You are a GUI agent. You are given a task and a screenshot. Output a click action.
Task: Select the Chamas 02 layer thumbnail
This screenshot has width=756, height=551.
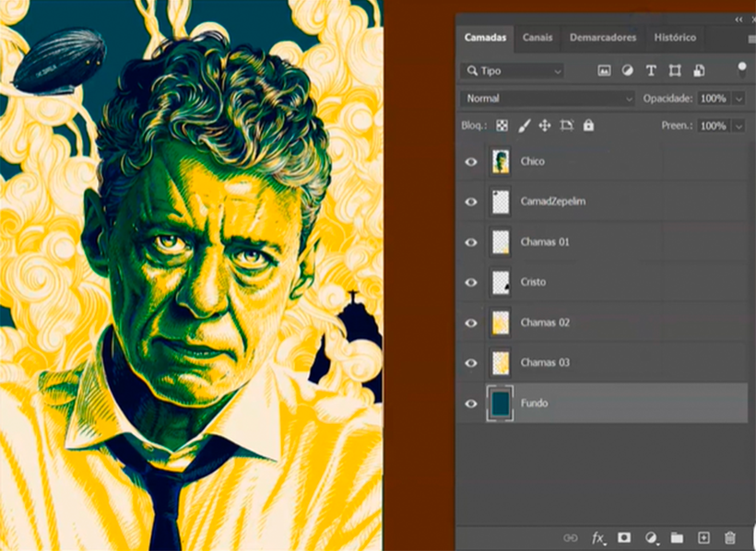tap(501, 322)
